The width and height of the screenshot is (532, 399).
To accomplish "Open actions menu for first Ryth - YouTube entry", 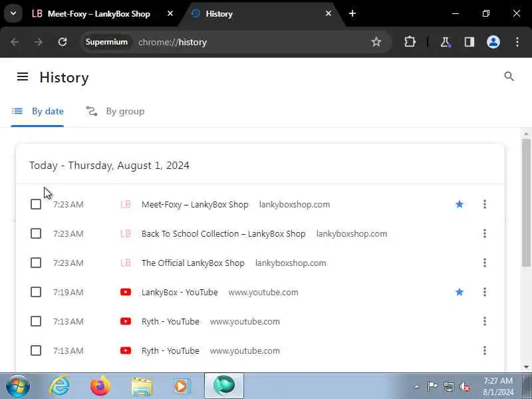I will point(485,321).
